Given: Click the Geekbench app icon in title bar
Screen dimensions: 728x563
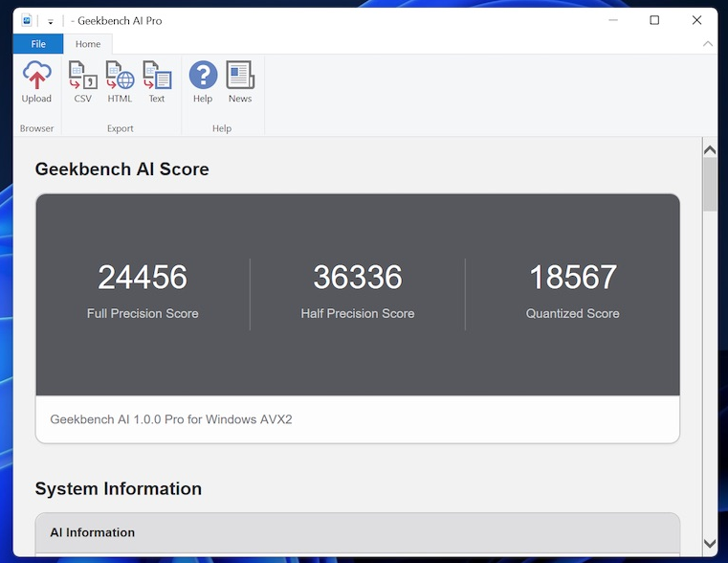Looking at the screenshot, I should (x=27, y=20).
